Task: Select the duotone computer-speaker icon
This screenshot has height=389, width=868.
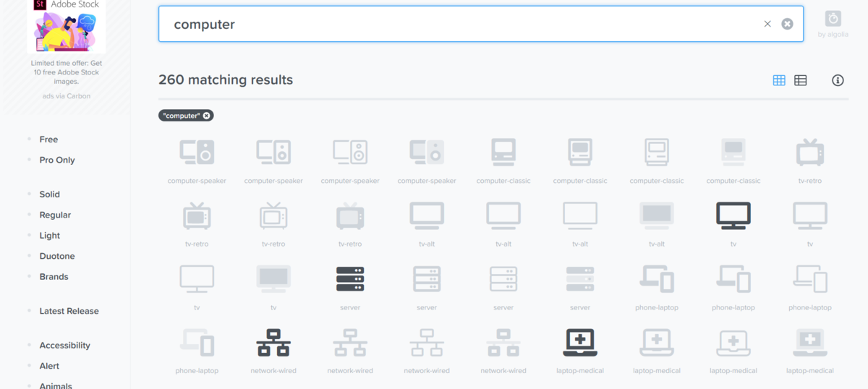Action: [427, 152]
